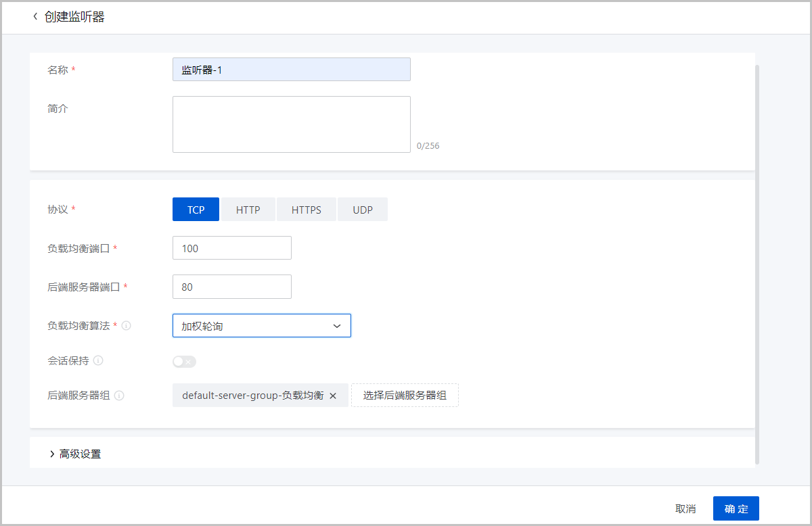Click the 名称 input field
This screenshot has width=812, height=526.
click(291, 70)
